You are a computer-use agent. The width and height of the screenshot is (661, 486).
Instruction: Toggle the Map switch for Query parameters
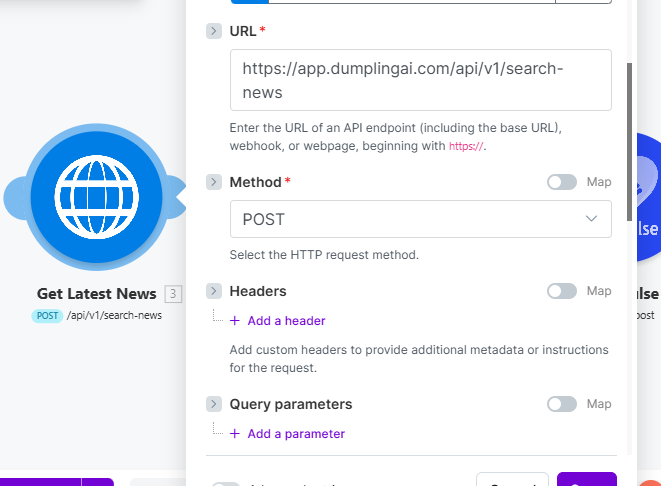tap(562, 404)
